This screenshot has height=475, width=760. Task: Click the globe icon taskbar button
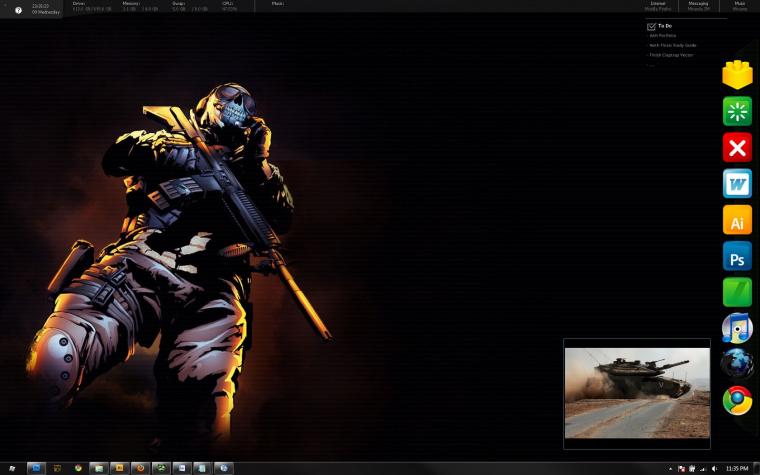coord(223,468)
